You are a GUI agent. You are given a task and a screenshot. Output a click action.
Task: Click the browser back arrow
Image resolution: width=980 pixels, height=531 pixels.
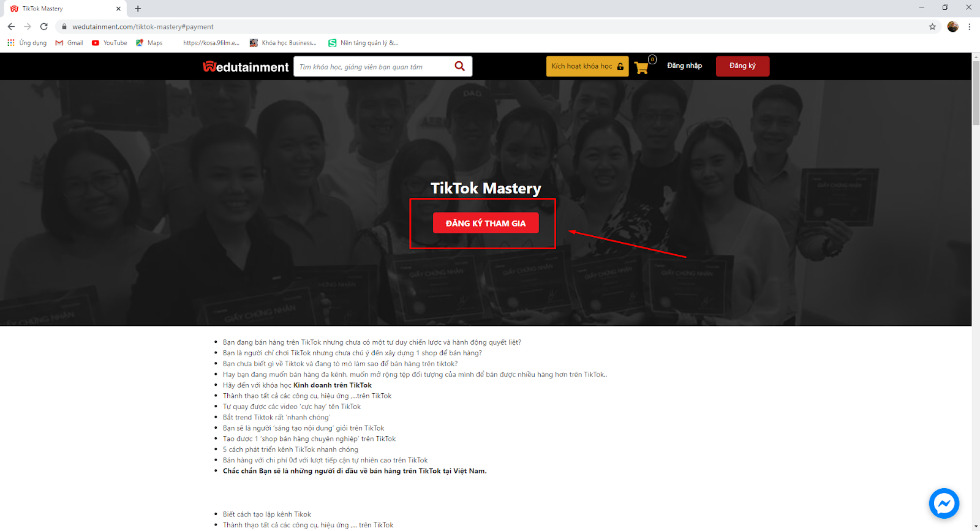click(11, 26)
